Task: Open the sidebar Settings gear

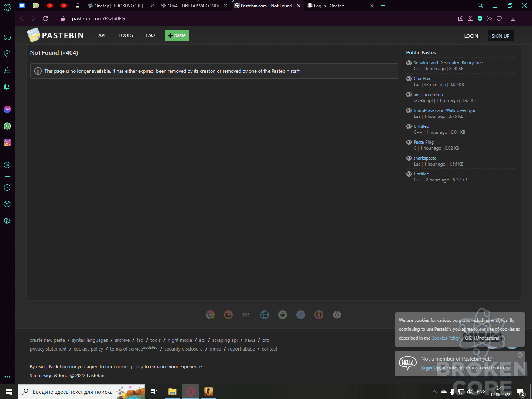Action: [x=7, y=221]
